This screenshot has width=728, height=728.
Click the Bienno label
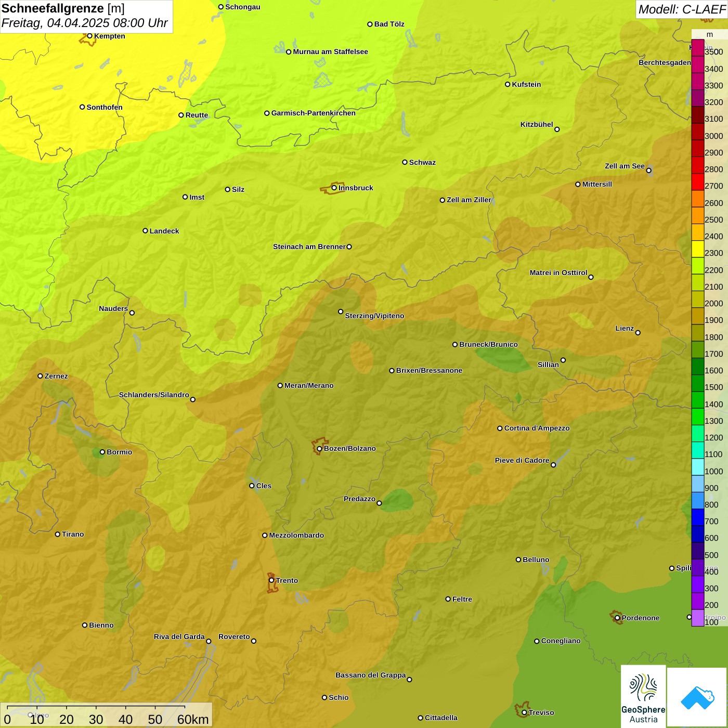click(x=101, y=625)
